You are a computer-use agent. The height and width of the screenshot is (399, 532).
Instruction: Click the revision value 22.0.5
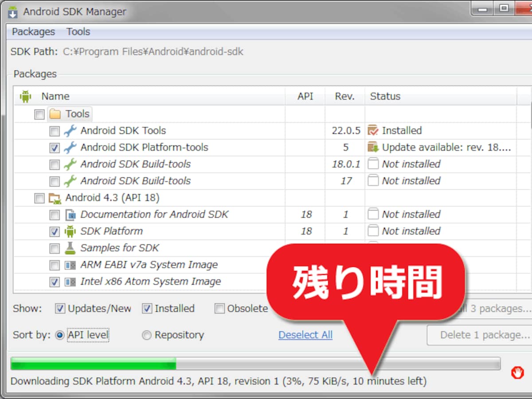[x=346, y=131]
